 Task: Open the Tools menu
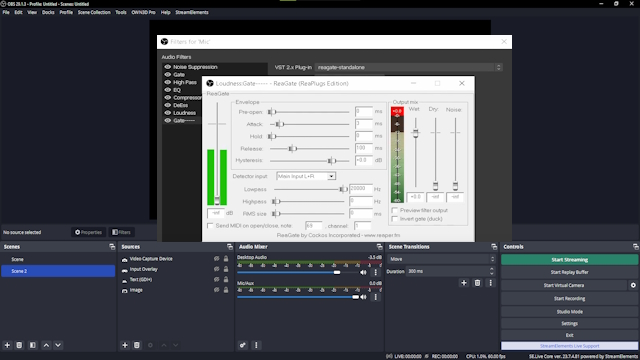pyautogui.click(x=121, y=12)
